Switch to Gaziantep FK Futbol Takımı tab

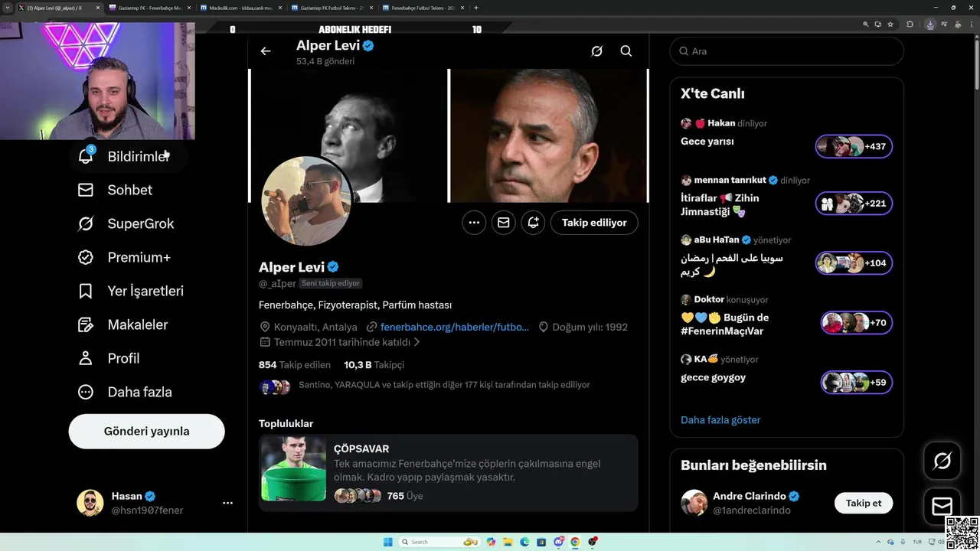tap(333, 8)
